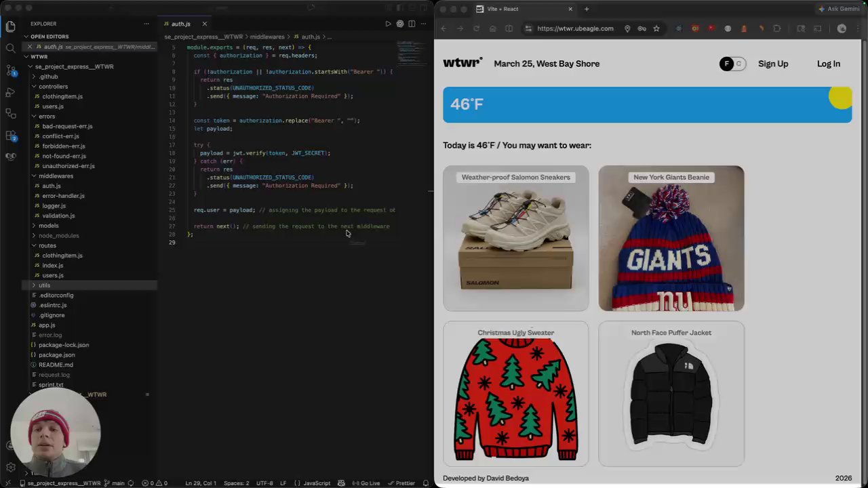Image resolution: width=868 pixels, height=488 pixels.
Task: Open the Source Control view icon
Action: tap(10, 70)
